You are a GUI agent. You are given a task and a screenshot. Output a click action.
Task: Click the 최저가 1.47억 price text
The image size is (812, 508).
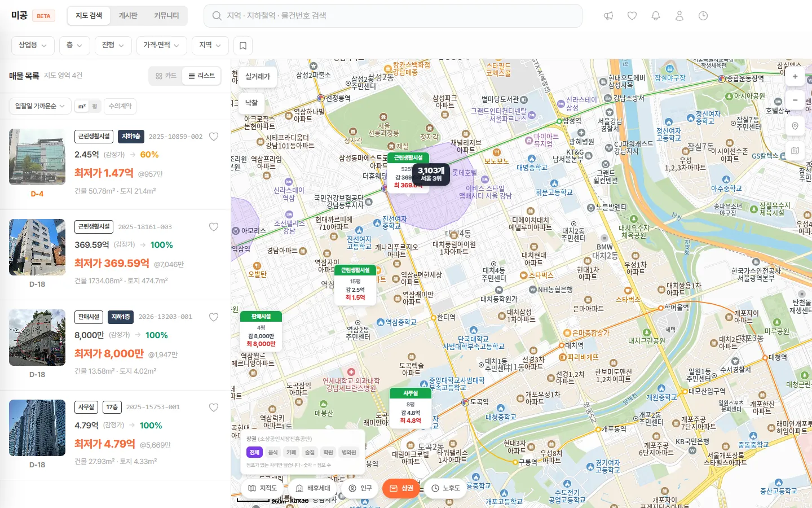[104, 173]
